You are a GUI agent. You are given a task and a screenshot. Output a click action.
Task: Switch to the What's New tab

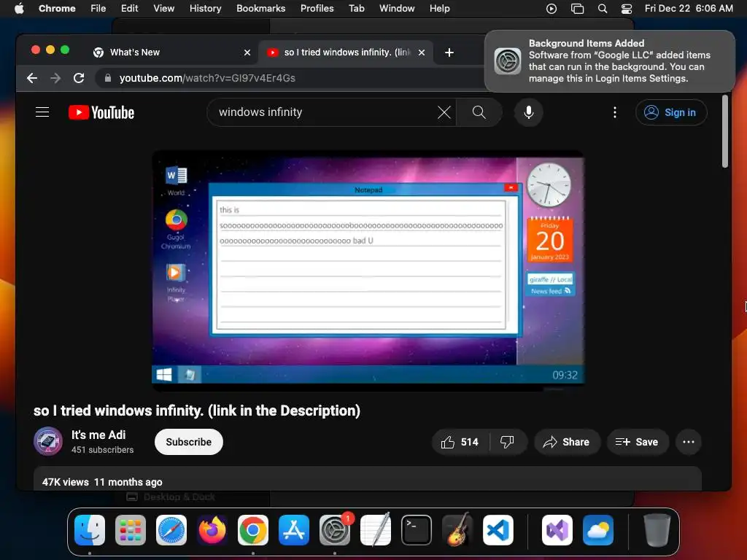171,52
